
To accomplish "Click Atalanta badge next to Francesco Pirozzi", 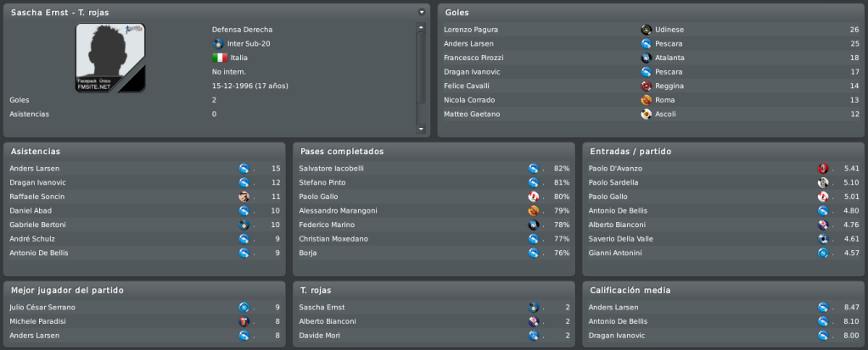I will tap(646, 58).
